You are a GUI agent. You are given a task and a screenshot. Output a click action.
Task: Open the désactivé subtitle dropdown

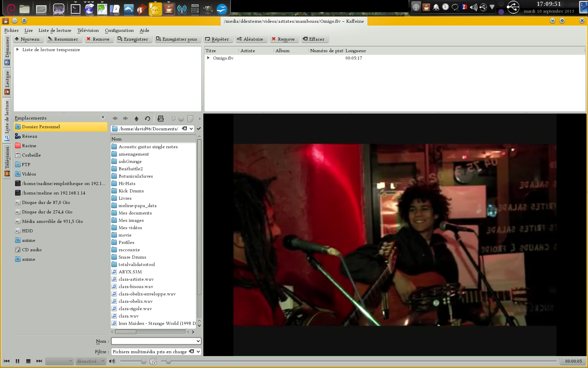pos(91,361)
